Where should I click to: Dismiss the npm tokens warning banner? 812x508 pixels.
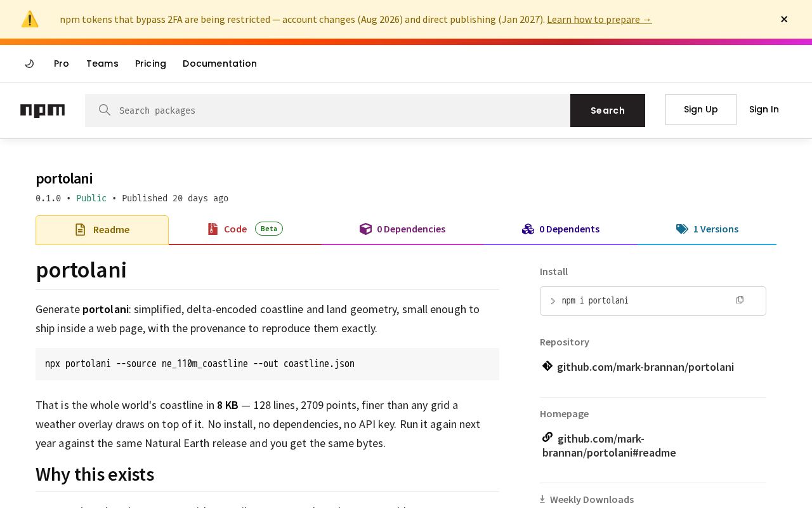point(784,19)
